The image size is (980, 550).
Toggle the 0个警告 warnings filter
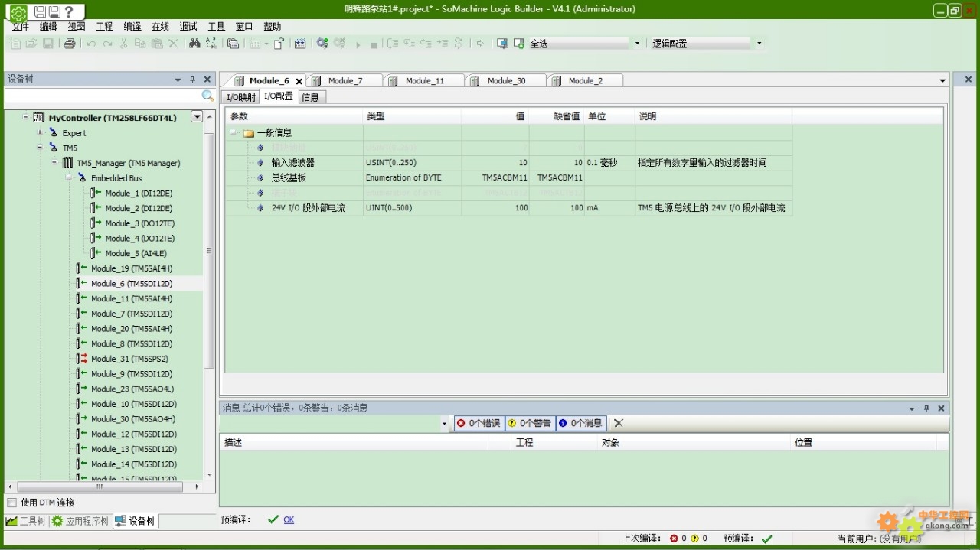coord(529,423)
